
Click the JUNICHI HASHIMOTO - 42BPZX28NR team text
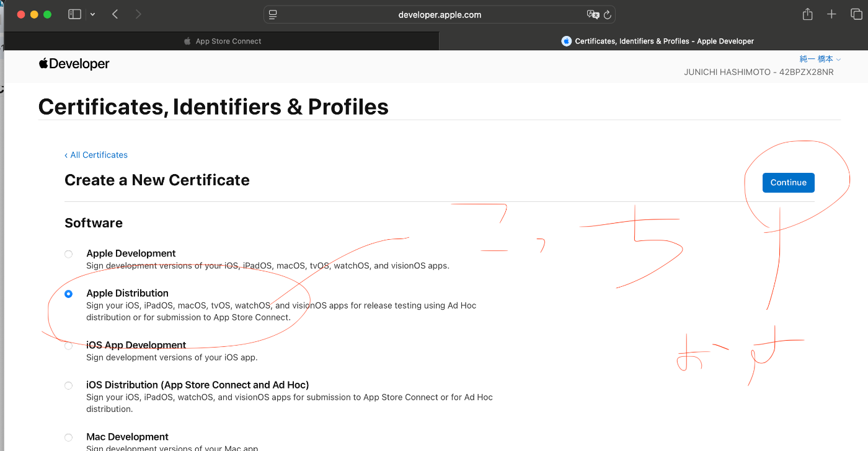pos(759,72)
